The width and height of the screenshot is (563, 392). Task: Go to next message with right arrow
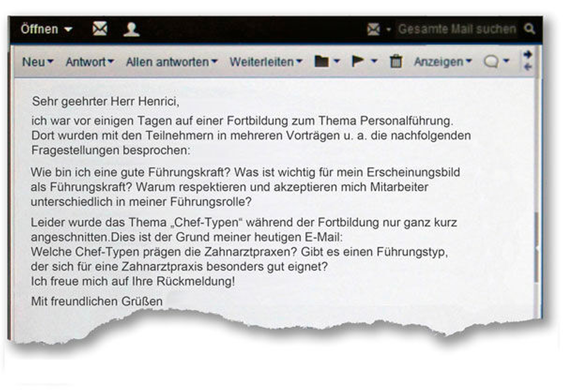pyautogui.click(x=528, y=54)
